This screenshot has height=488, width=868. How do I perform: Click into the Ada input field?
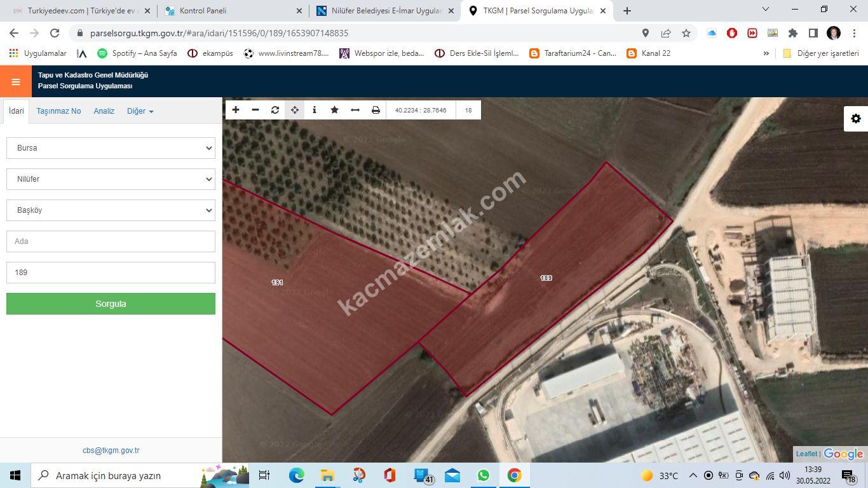(x=111, y=241)
